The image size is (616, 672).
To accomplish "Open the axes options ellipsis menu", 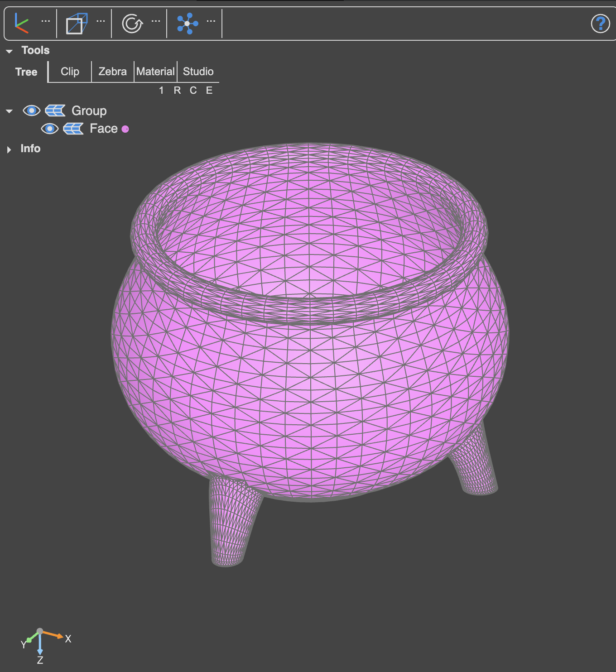I will [46, 21].
